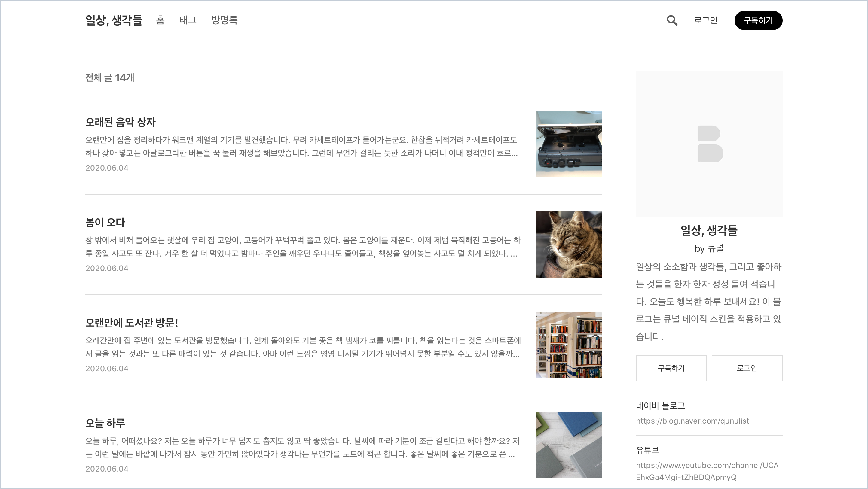This screenshot has width=868, height=489.
Task: Click the sidebar 일상, 생각들 blog name
Action: pos(709,230)
